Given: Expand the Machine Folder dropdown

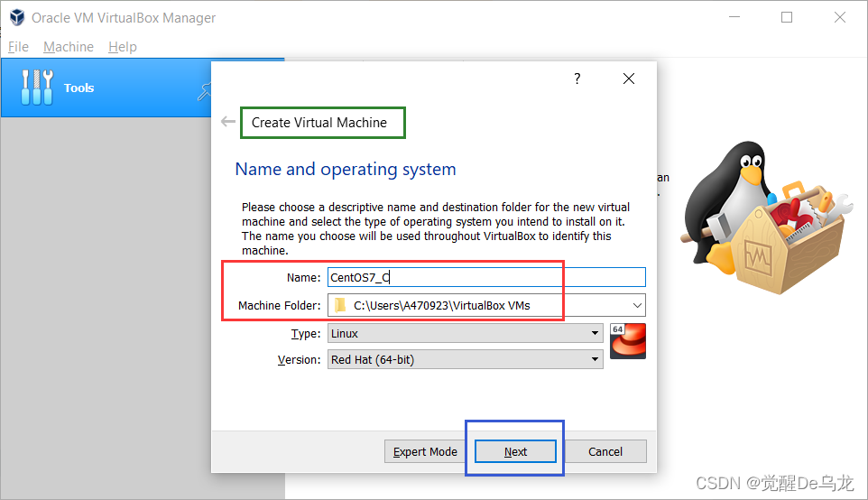Looking at the screenshot, I should point(637,305).
